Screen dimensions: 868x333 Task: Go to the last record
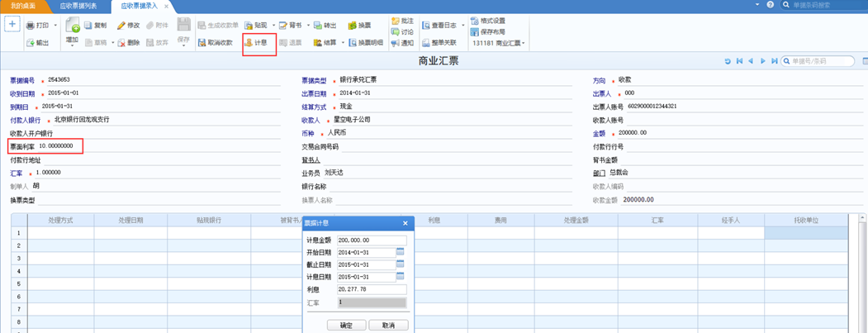tap(775, 61)
